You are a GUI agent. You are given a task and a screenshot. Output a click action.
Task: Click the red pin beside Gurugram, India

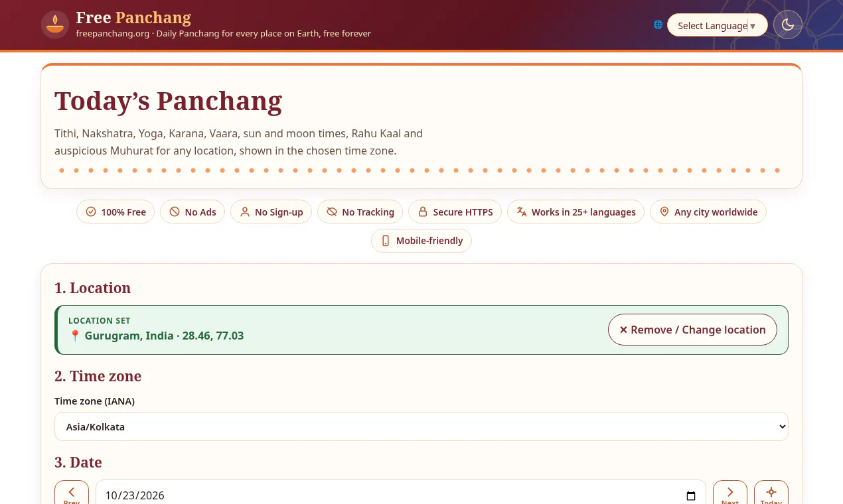[75, 336]
